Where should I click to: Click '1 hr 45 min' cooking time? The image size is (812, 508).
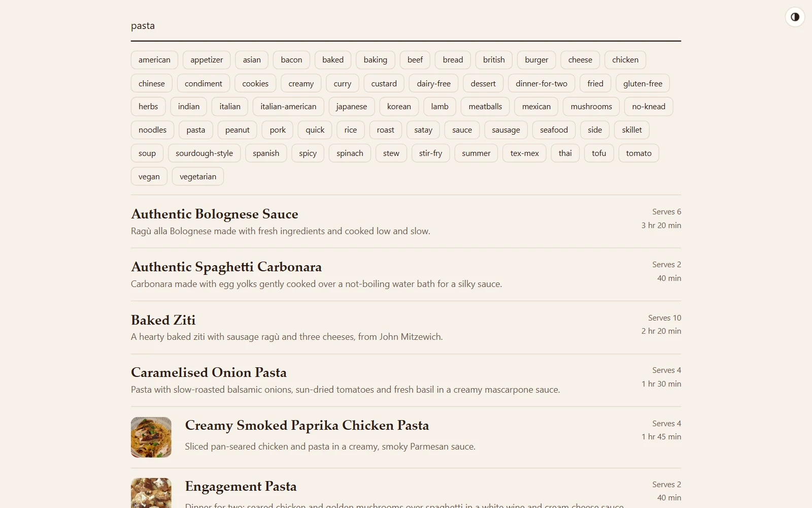[x=661, y=436]
